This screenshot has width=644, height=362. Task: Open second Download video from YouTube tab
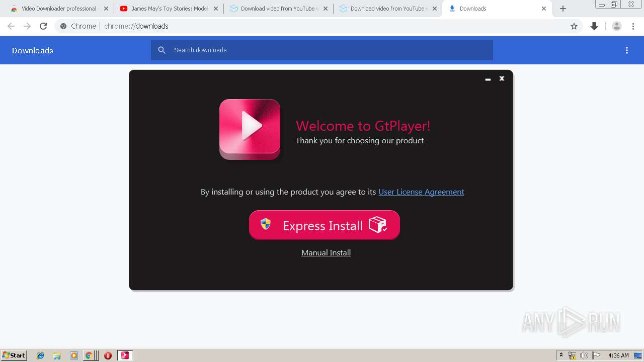pos(387,9)
